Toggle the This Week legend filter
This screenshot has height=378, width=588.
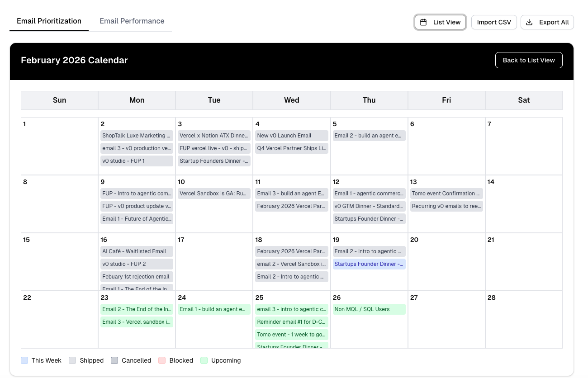[x=41, y=360]
